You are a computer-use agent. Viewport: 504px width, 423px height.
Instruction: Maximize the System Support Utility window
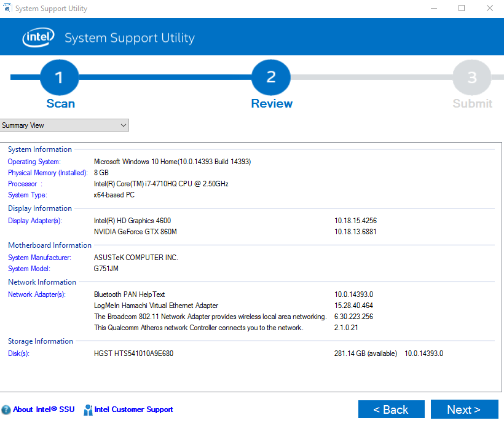(462, 9)
